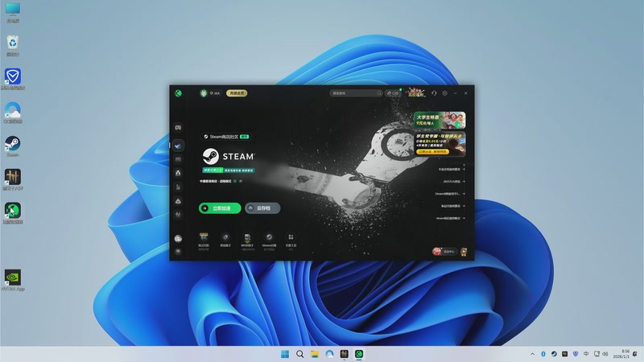Expand the third right-list item starting with Steam
Viewport: 644px width, 362px height.
pos(450,194)
